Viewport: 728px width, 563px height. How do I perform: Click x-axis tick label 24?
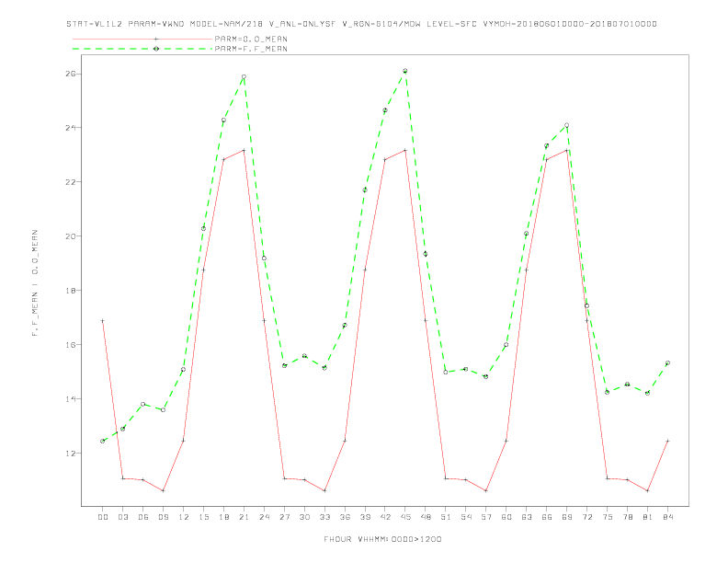point(264,517)
